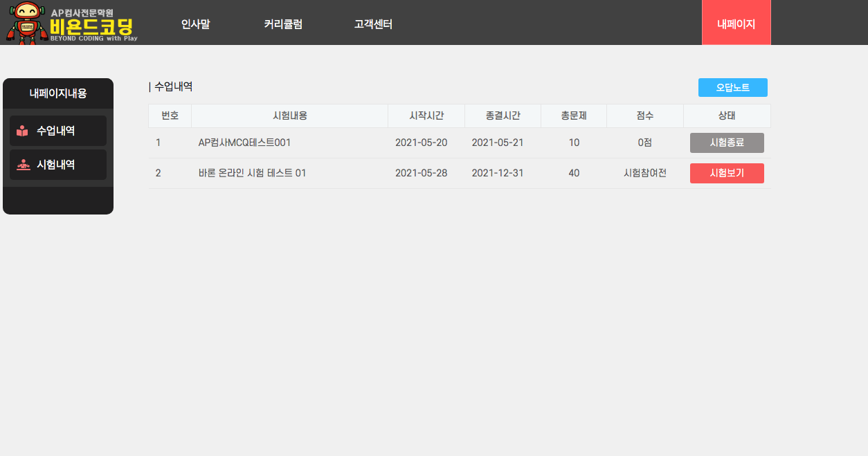Go to the 내페이지 tab
This screenshot has width=868, height=456.
[x=736, y=23]
